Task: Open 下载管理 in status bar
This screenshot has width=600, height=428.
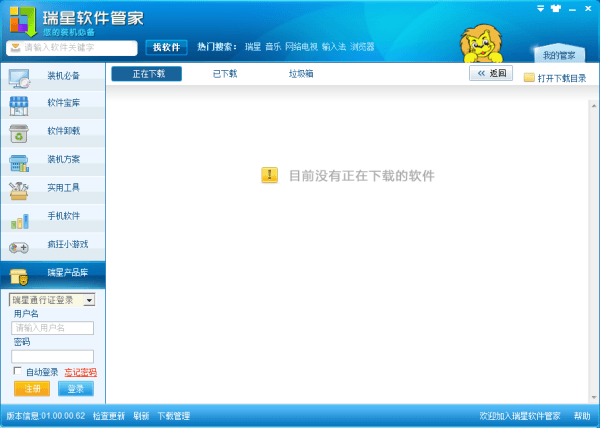Action: [174, 416]
